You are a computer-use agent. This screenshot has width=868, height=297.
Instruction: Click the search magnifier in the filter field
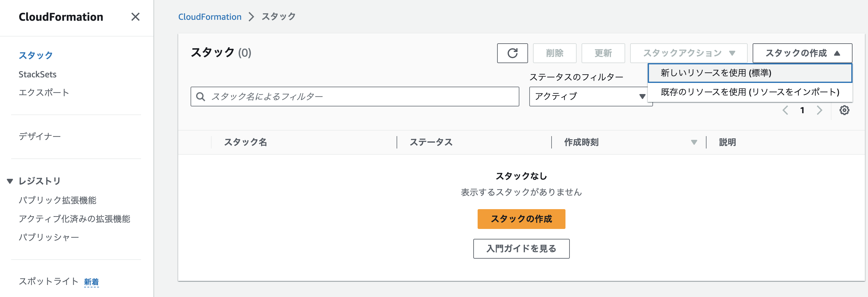(x=201, y=97)
